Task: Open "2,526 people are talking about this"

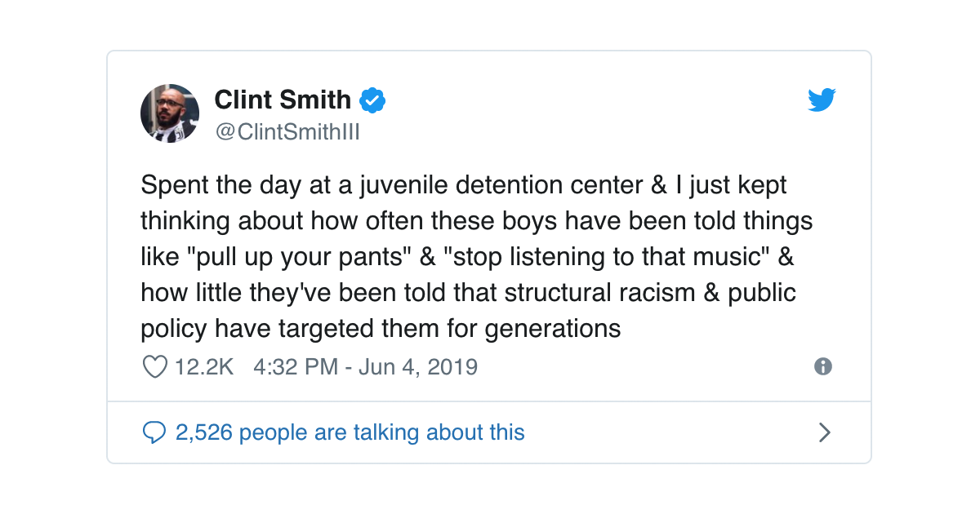Action: coord(350,432)
